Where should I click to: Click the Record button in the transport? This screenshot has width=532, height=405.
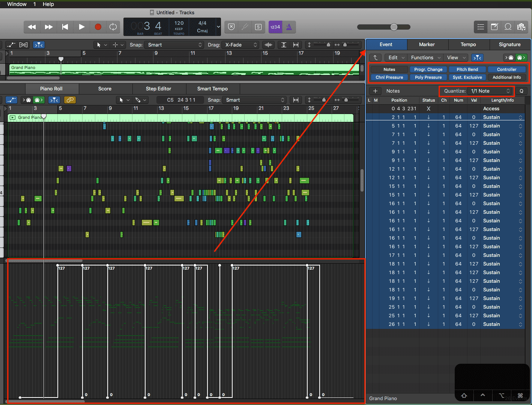(x=98, y=27)
